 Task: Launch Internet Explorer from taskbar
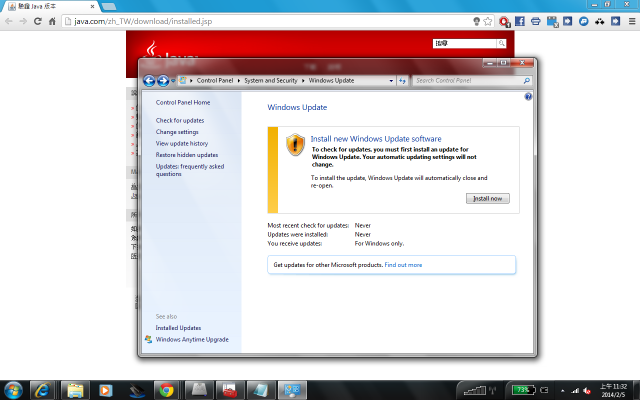tap(42, 390)
